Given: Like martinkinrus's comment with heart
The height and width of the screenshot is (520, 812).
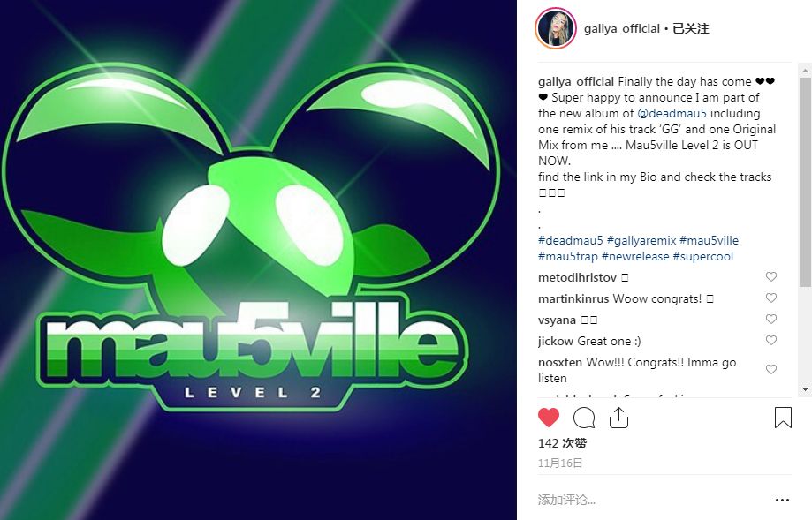Looking at the screenshot, I should click(x=771, y=298).
